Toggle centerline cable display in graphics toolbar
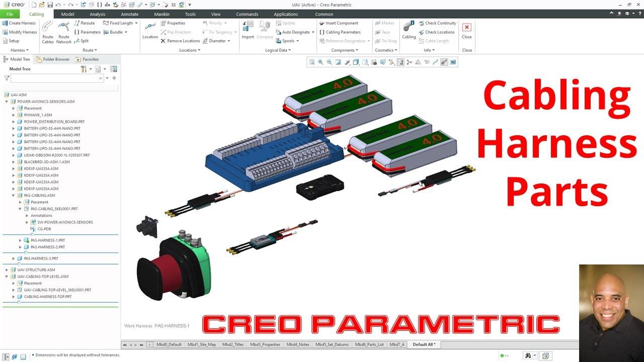The width and height of the screenshot is (644, 362). (x=435, y=62)
